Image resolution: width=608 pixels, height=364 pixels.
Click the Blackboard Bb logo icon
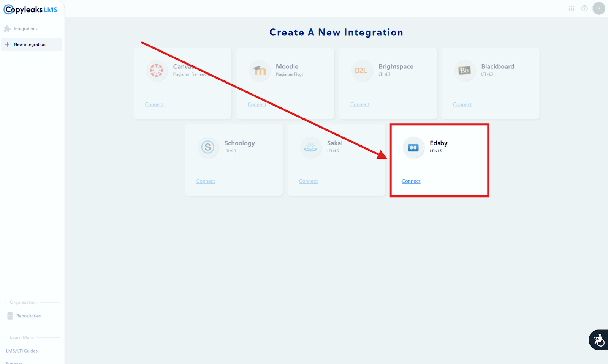(464, 70)
